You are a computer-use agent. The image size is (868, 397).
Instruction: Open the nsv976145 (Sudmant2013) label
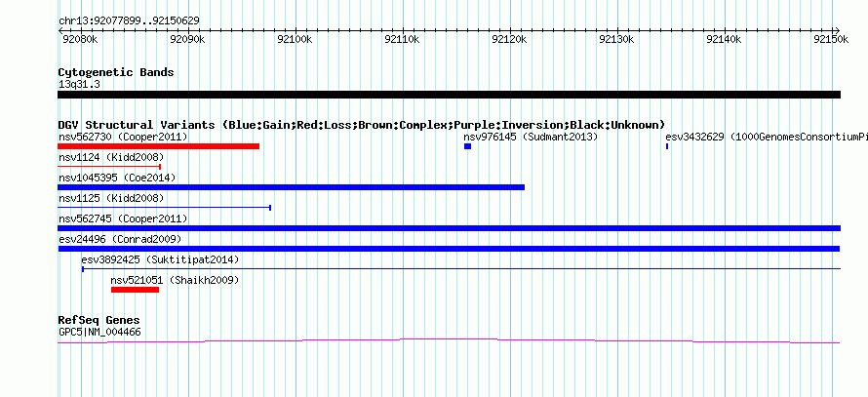point(531,137)
